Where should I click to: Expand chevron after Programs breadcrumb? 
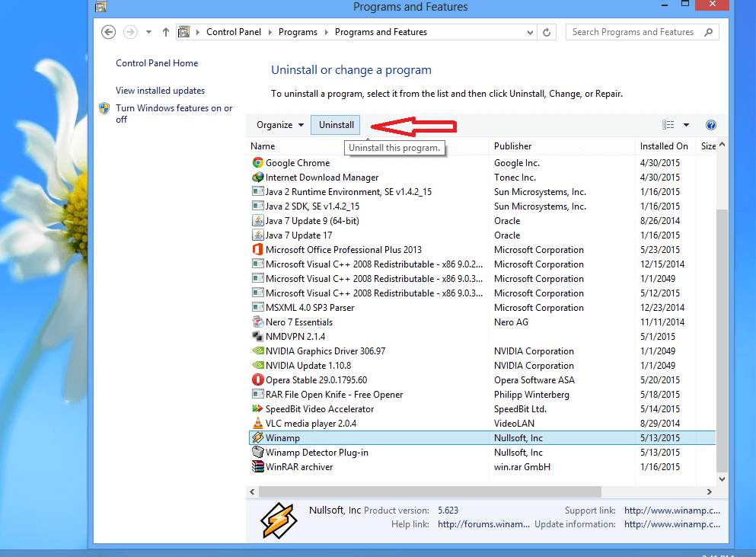[327, 32]
